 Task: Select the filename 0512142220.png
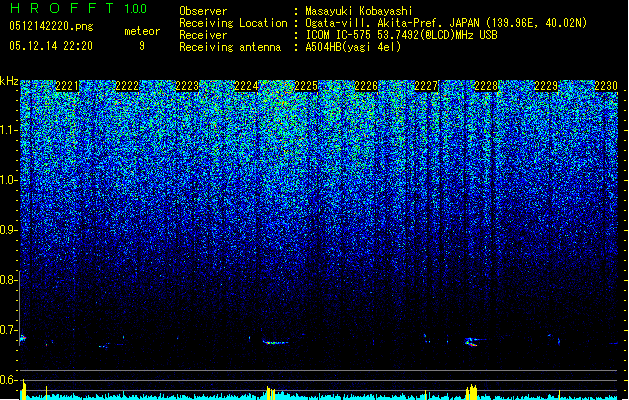point(51,26)
